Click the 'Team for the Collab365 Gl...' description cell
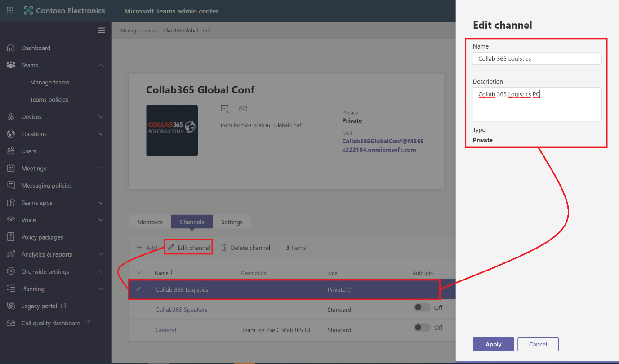Viewport: 619px width, 364px height. [x=278, y=330]
